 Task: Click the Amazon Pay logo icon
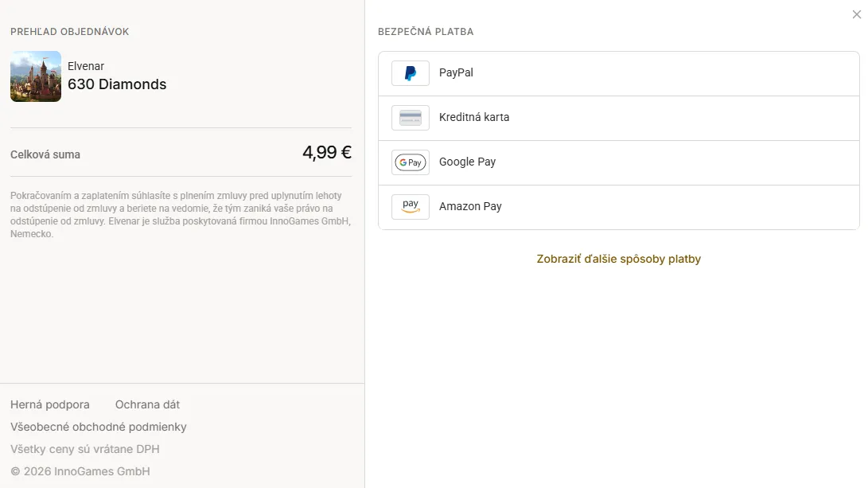(411, 207)
